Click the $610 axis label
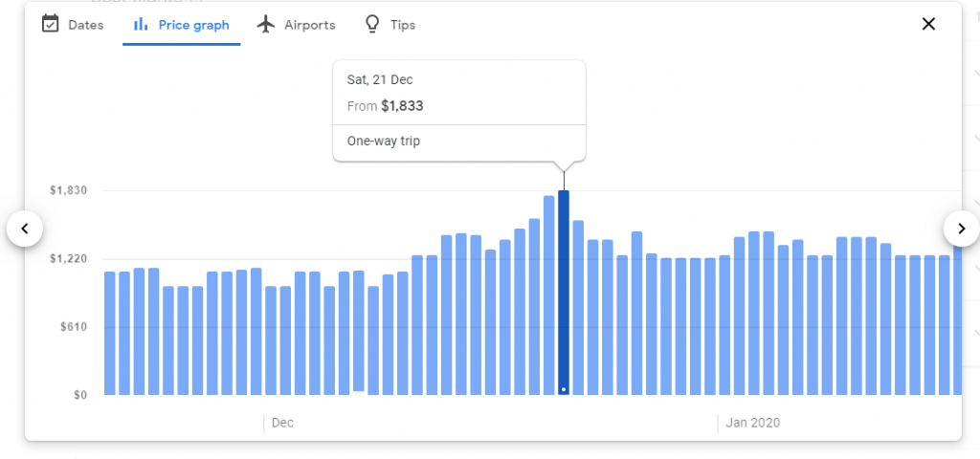This screenshot has width=980, height=459. pyautogui.click(x=72, y=327)
